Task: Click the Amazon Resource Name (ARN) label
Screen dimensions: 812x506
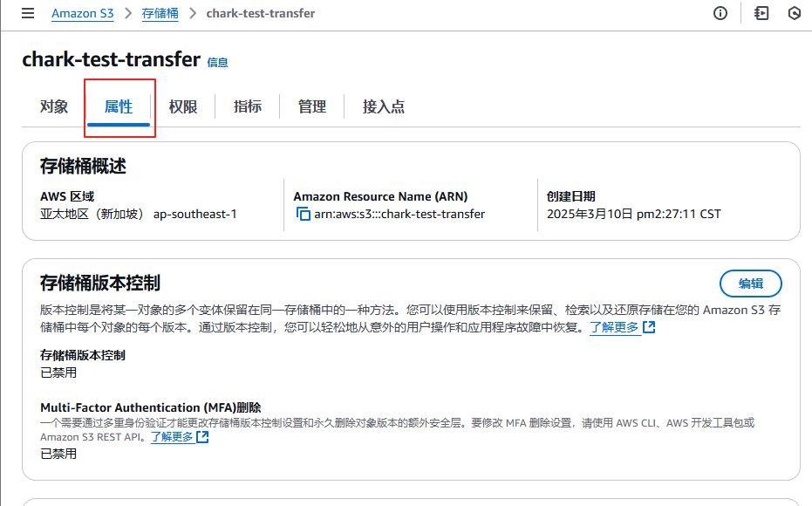Action: click(380, 197)
